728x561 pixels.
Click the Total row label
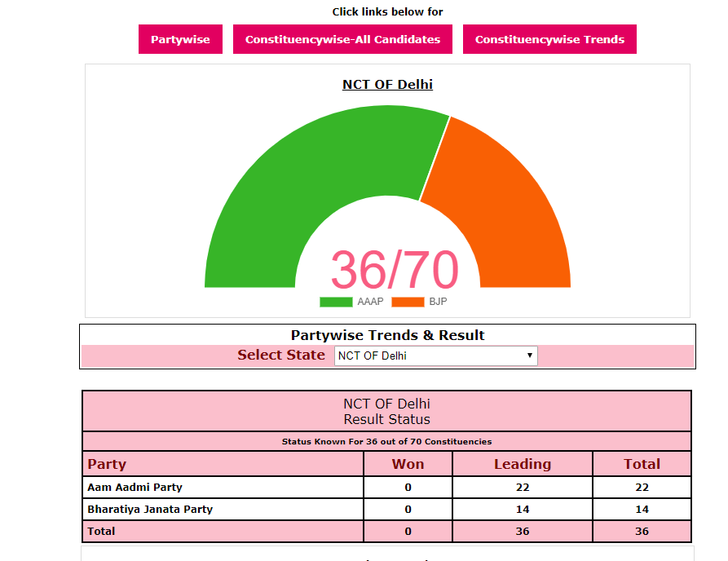pos(101,532)
